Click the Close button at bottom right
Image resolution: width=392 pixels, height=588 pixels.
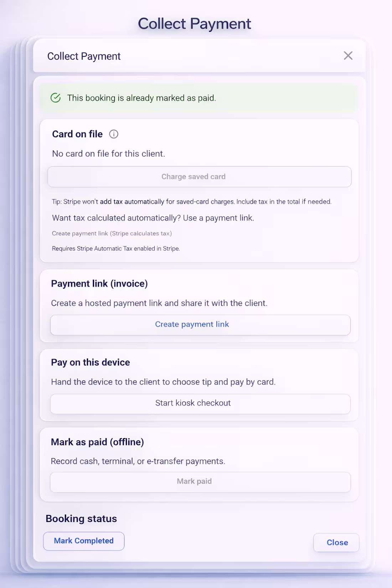coord(336,542)
